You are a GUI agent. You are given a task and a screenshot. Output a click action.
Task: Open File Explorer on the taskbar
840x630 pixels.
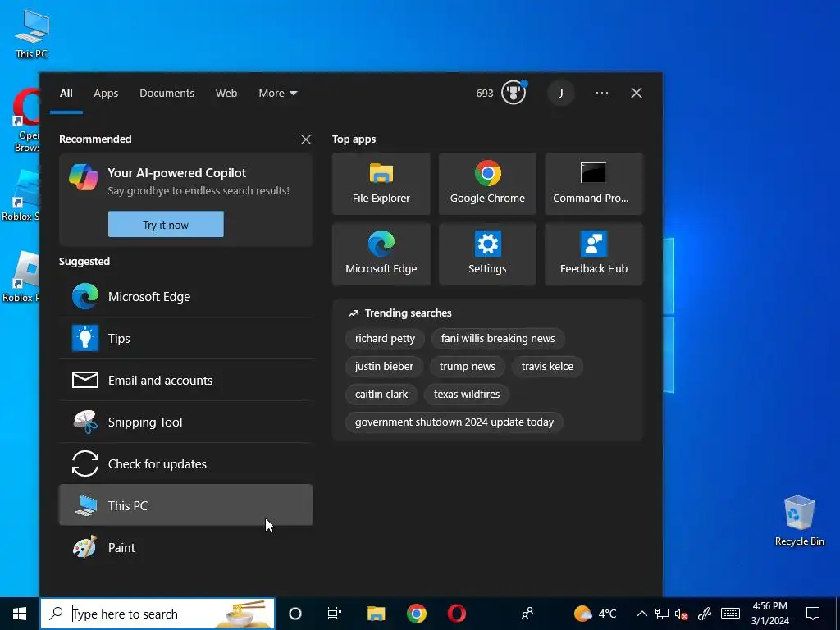[x=376, y=614]
